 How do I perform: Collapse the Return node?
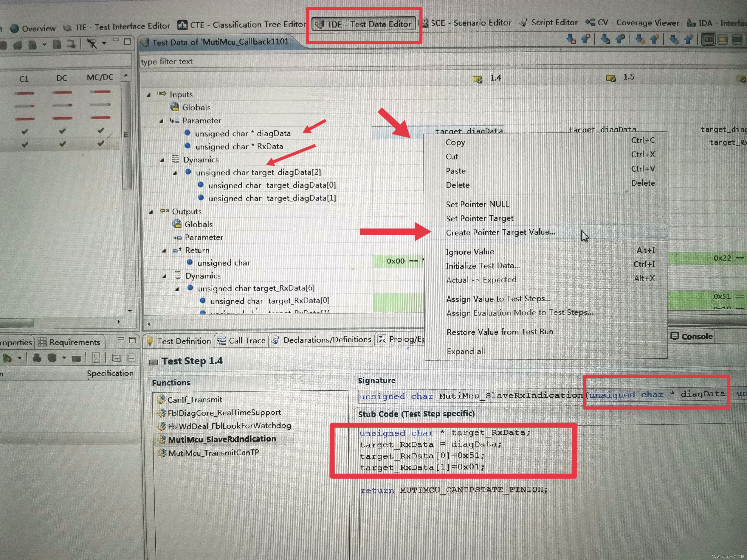164,251
